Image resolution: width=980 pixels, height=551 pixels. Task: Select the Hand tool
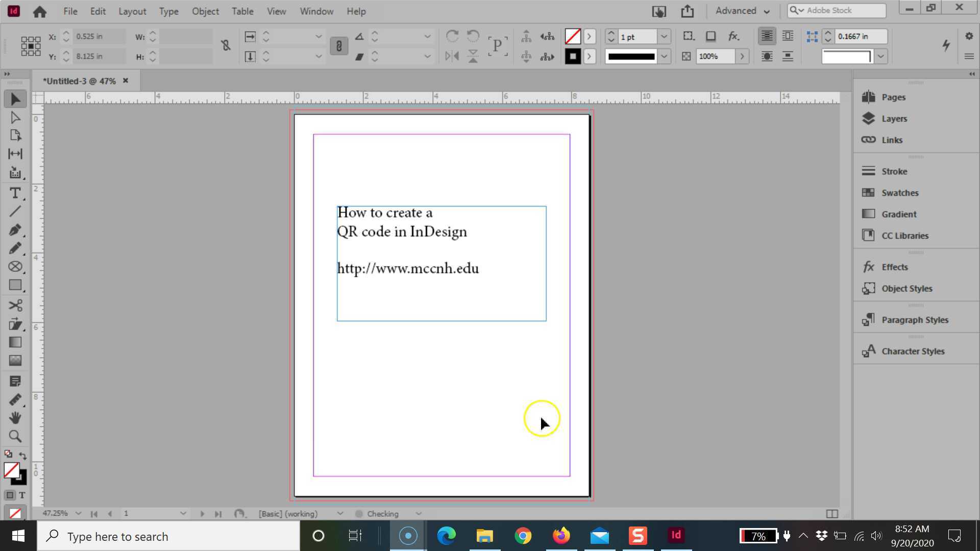coord(15,418)
